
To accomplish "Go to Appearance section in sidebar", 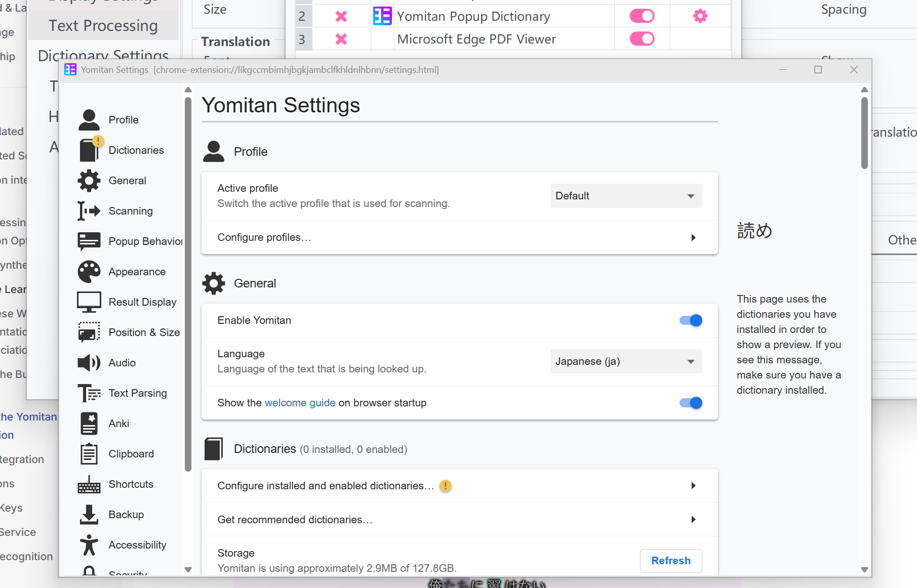I will 137,272.
